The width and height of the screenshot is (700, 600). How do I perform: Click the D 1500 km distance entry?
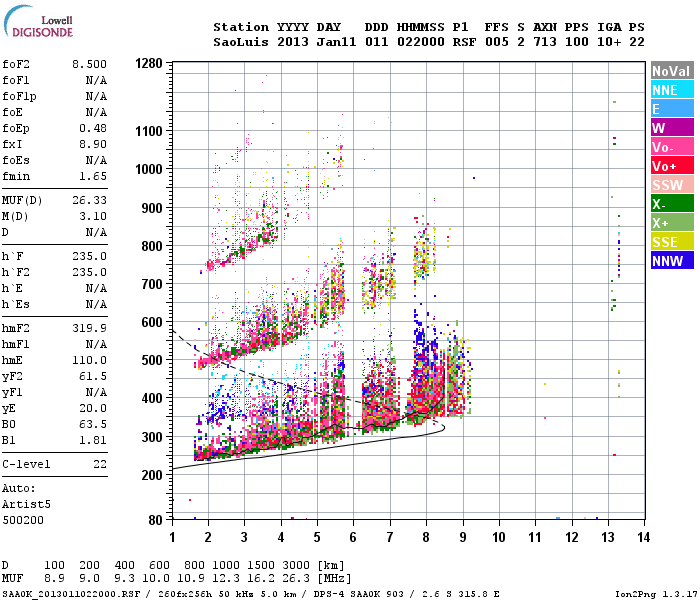pos(261,565)
